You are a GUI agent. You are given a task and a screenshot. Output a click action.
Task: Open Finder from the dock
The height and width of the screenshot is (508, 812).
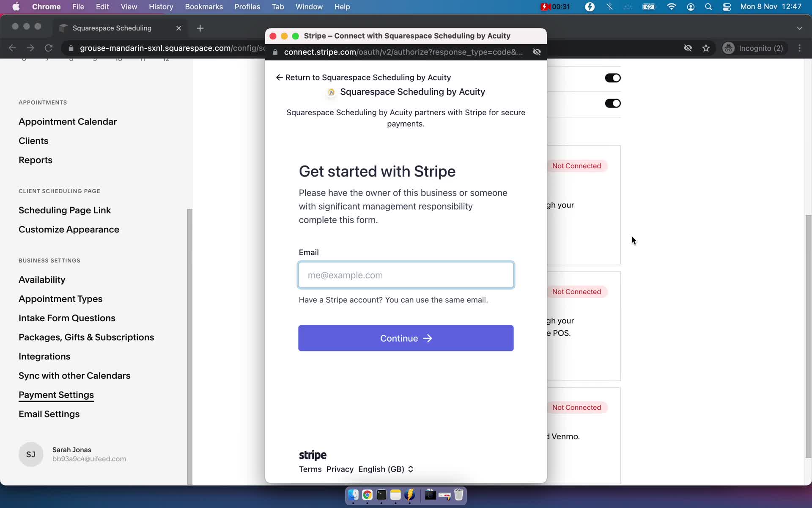[353, 495]
